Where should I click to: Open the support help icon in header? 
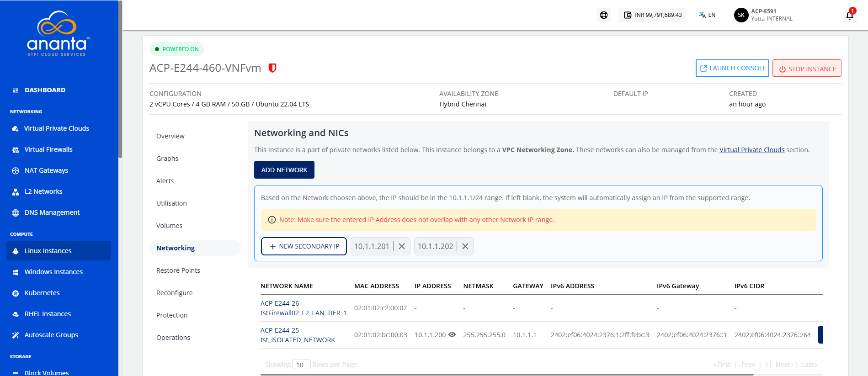click(604, 15)
